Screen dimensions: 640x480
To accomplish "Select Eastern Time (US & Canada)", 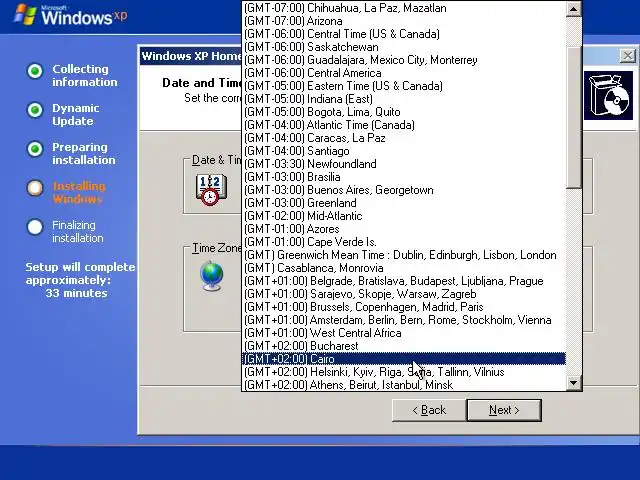I will [x=404, y=86].
